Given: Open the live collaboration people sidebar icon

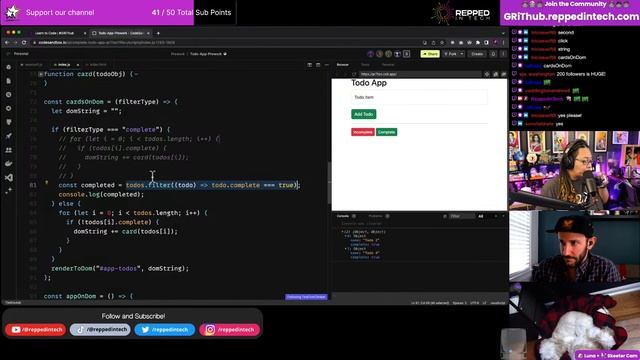Looking at the screenshot, I should pos(9,150).
